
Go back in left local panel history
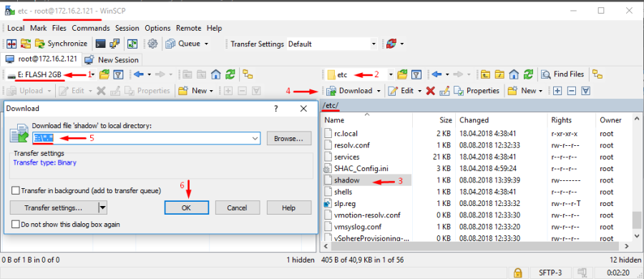coord(139,74)
